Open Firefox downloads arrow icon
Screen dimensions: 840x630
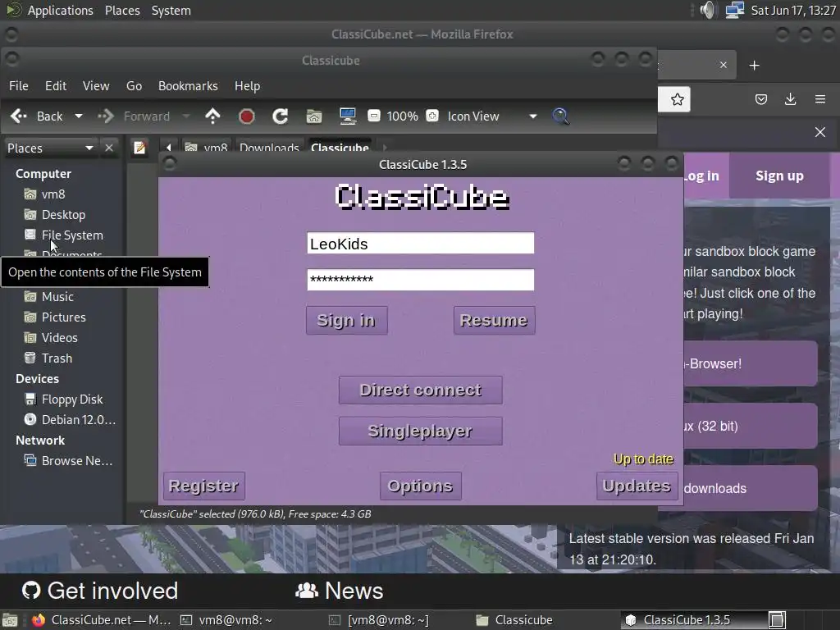(790, 99)
